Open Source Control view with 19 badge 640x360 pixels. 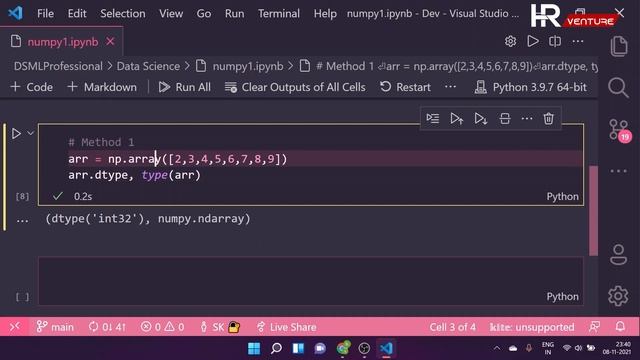(x=620, y=130)
